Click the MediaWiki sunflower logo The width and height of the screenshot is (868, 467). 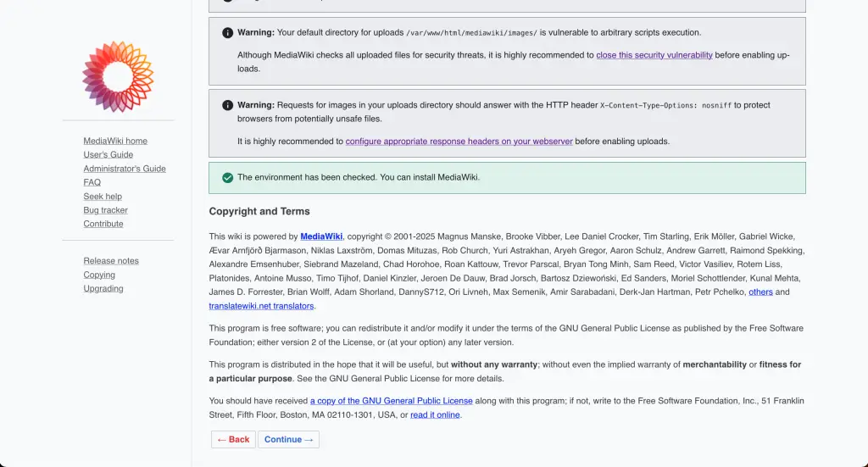point(118,76)
